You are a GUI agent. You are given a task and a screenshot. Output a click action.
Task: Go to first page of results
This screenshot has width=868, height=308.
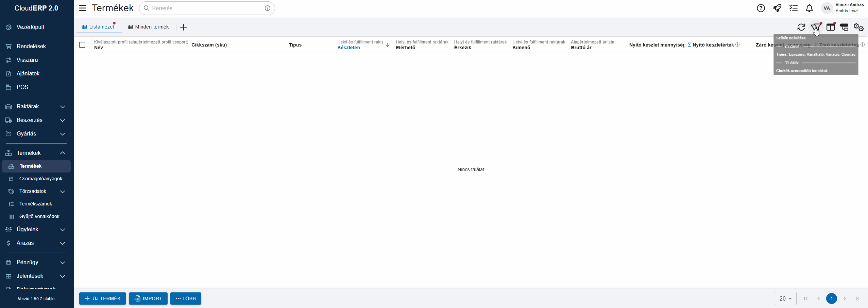(806, 298)
